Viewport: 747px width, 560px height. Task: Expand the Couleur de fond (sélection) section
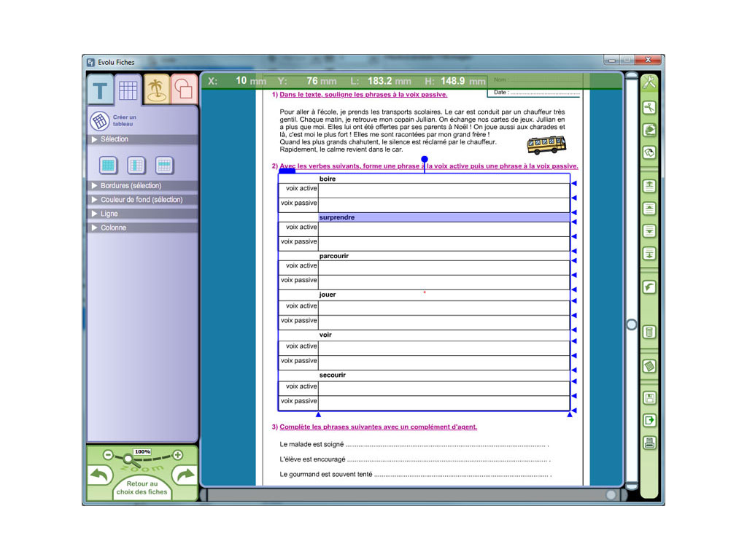142,200
